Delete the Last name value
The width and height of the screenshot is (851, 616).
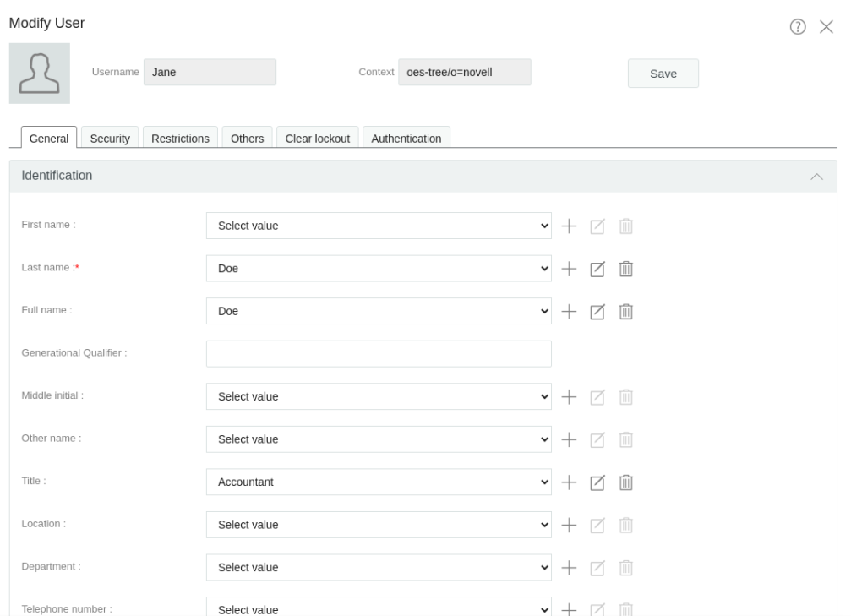point(625,269)
